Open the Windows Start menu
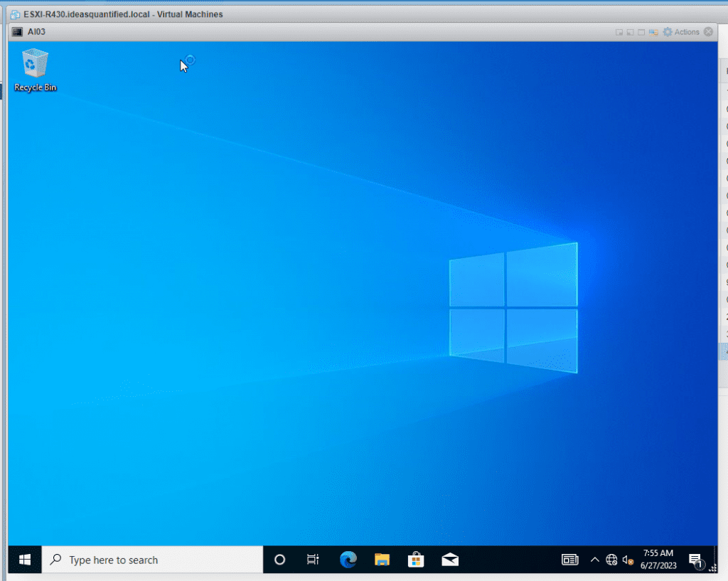Viewport: 728px width, 581px height. coord(25,560)
